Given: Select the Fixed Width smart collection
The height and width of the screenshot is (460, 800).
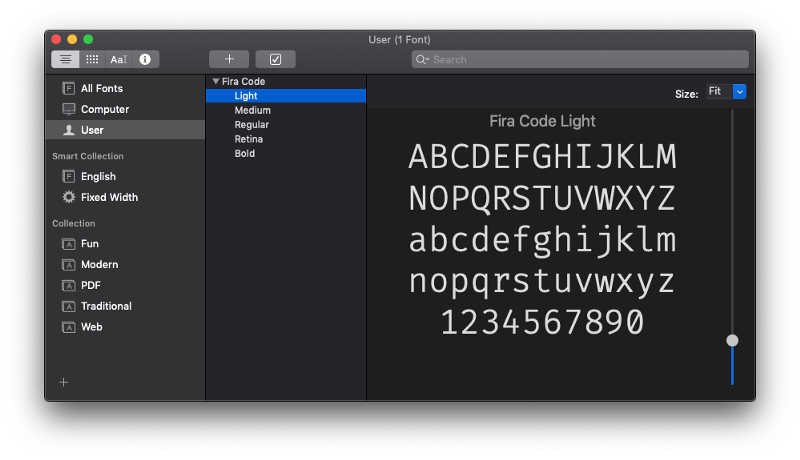Looking at the screenshot, I should (x=109, y=197).
